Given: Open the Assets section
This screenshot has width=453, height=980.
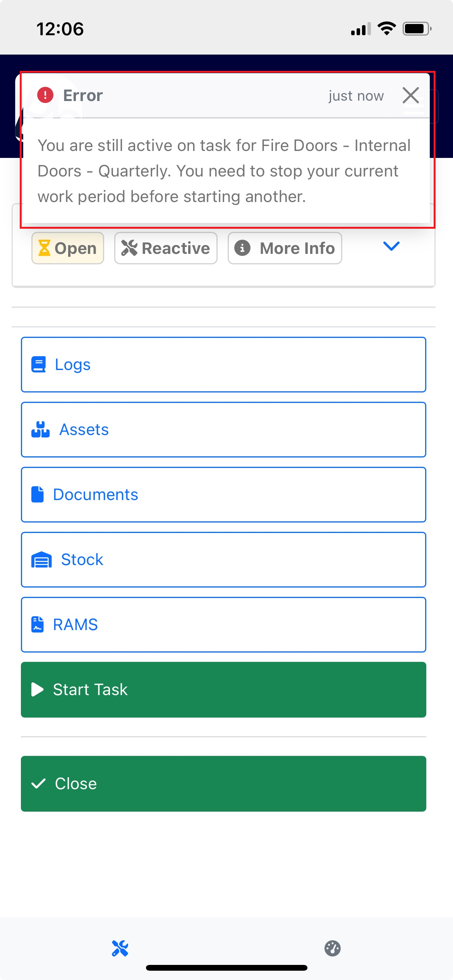Looking at the screenshot, I should pos(223,430).
